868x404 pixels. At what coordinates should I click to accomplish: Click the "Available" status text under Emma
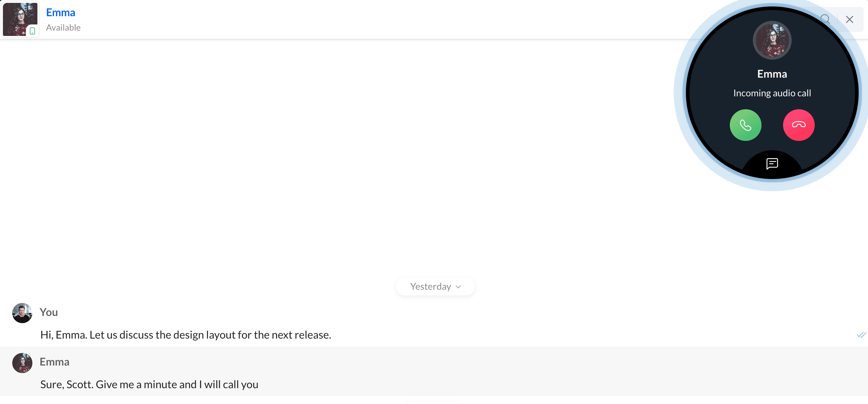[x=63, y=28]
